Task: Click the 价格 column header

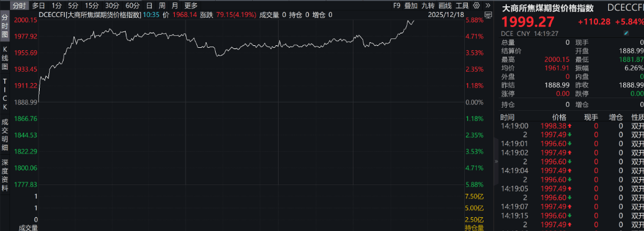Action: [x=559, y=117]
